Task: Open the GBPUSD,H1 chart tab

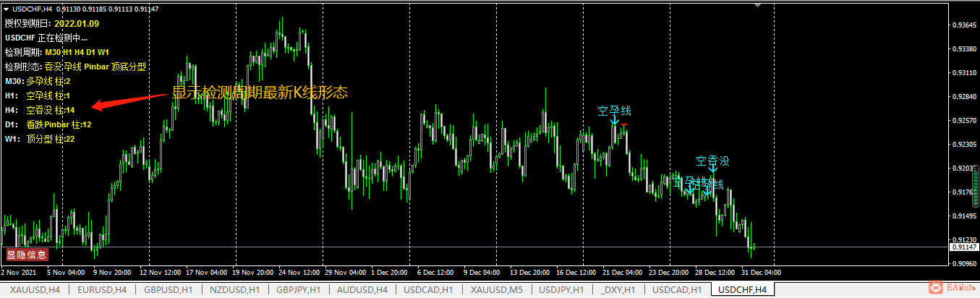Action: pos(169,289)
